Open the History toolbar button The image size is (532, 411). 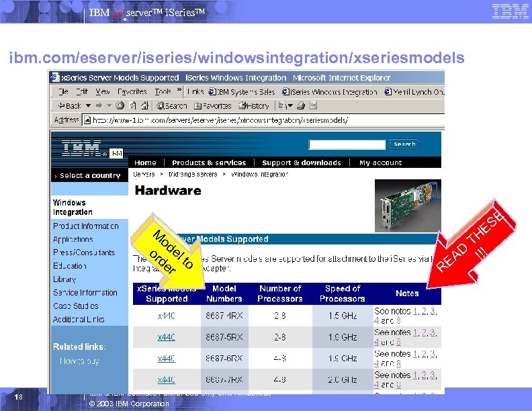253,106
